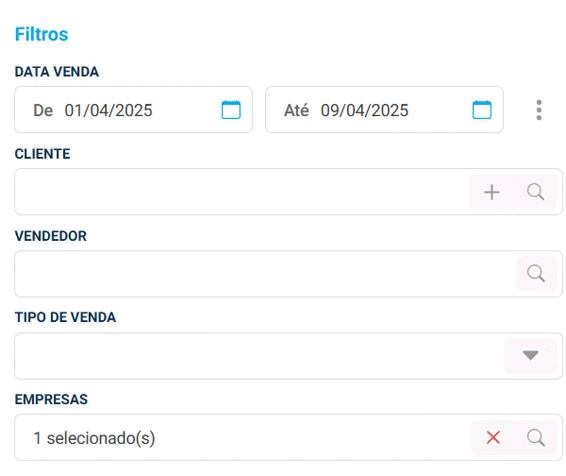Click the Empresas field showing 1 selecionado(s)
566x476 pixels.
click(x=243, y=438)
